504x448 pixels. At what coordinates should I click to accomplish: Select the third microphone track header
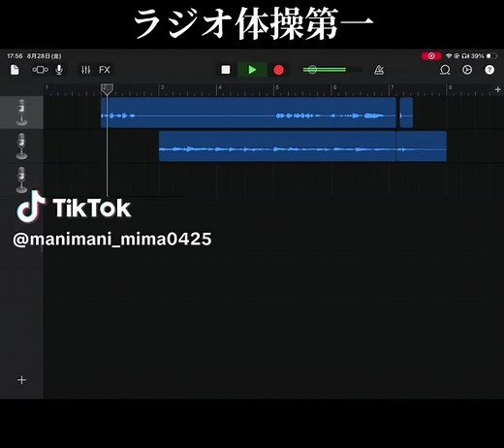click(21, 179)
